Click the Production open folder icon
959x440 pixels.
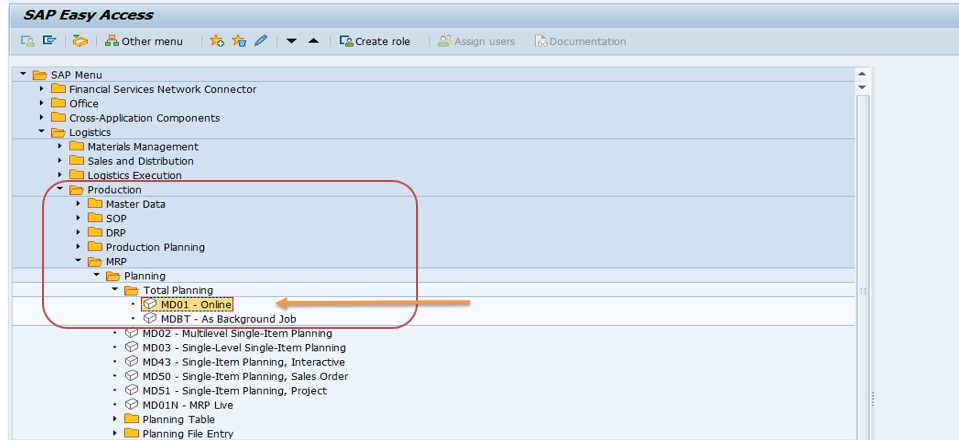76,190
